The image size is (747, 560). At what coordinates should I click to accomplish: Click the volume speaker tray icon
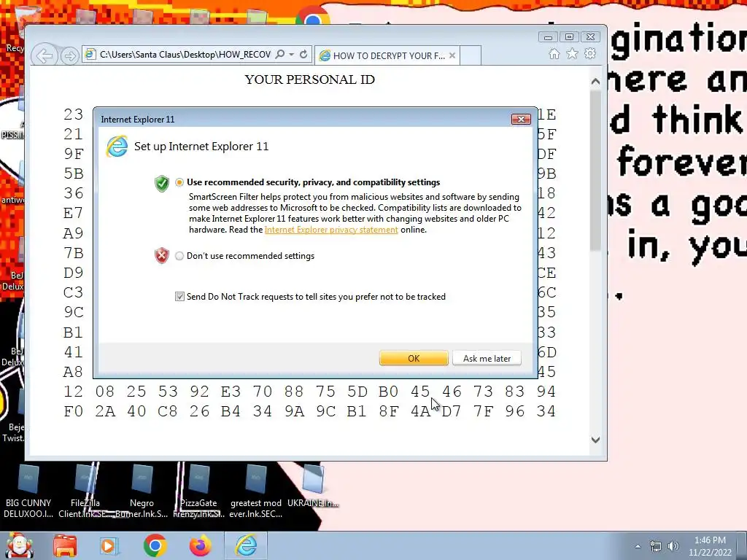tap(673, 546)
